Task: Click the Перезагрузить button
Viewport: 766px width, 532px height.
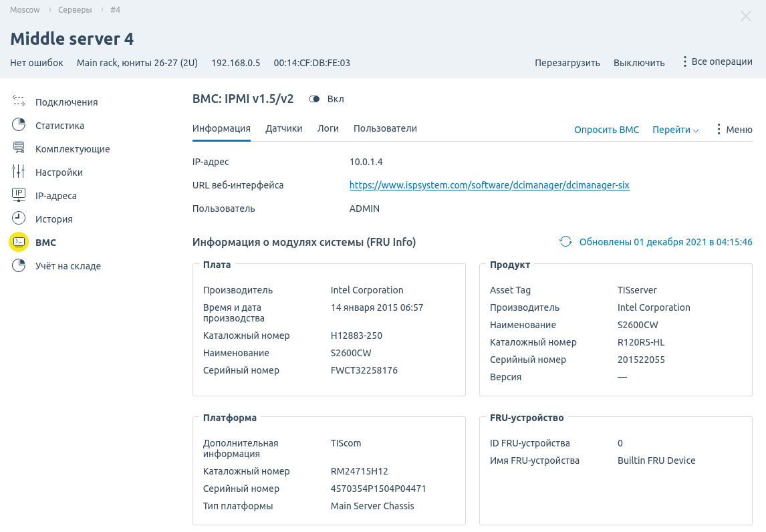Action: 567,63
